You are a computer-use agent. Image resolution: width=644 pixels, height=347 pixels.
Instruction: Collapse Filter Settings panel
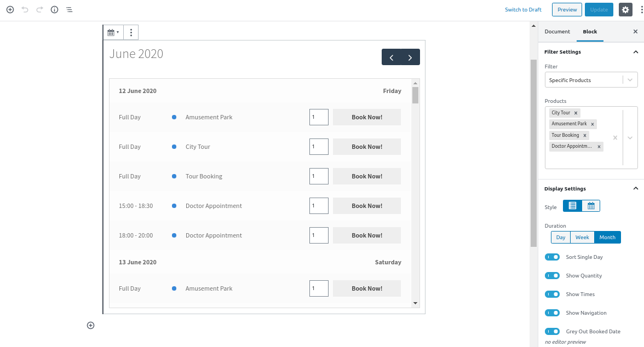pyautogui.click(x=635, y=52)
